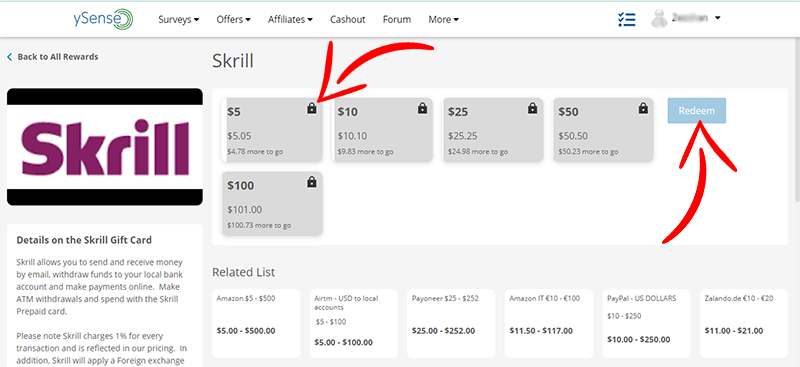
Task: Open the Amazon $5 - $500 related card
Action: (x=256, y=324)
